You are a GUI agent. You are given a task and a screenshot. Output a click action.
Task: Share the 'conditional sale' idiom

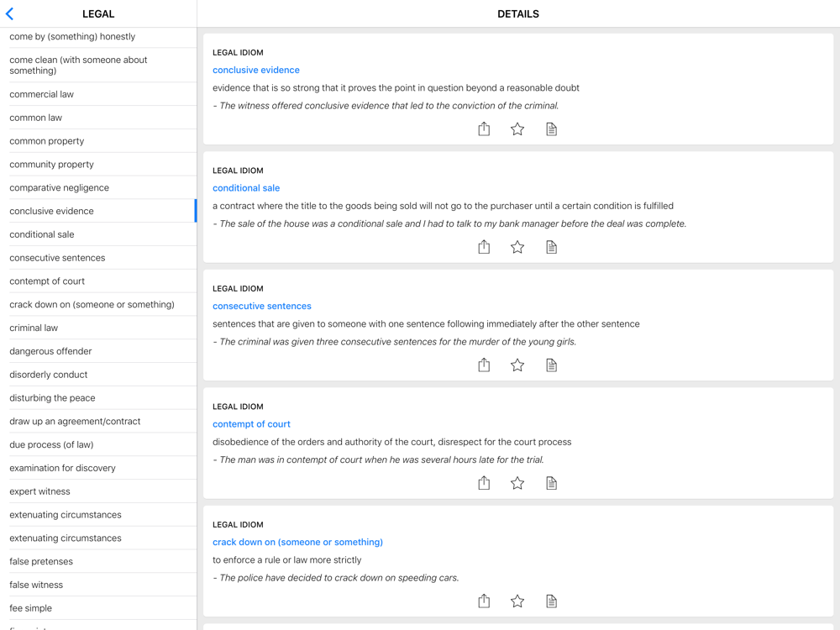(484, 247)
